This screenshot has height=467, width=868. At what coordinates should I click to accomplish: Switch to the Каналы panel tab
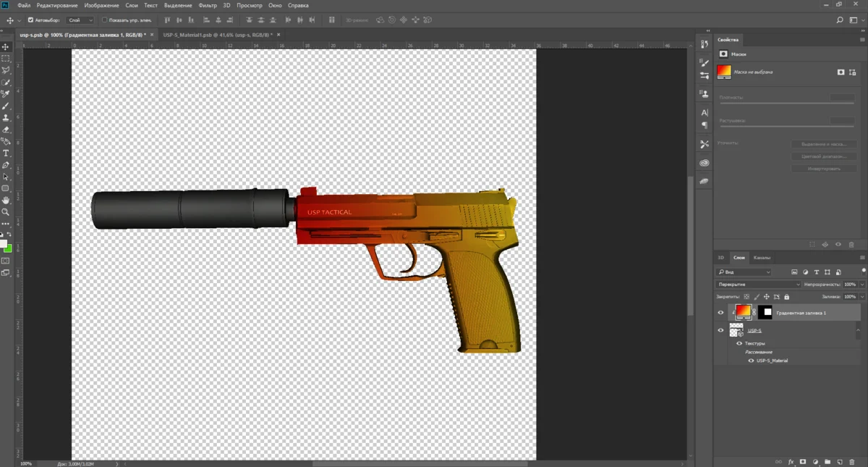pyautogui.click(x=762, y=258)
